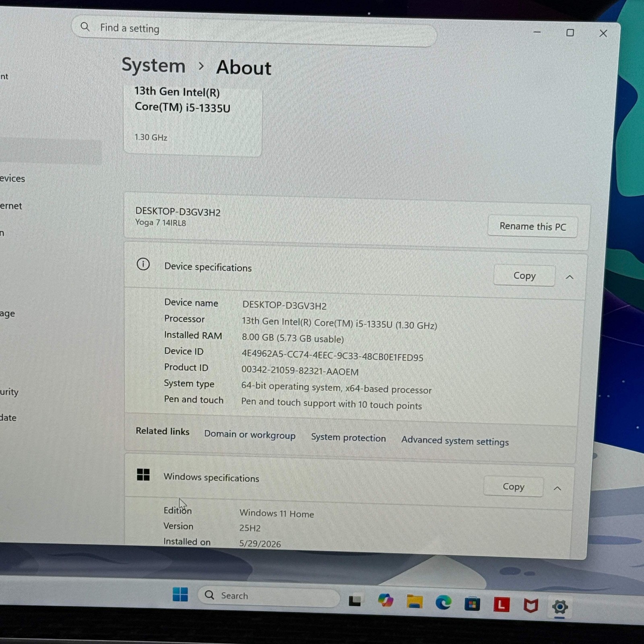This screenshot has height=644, width=644.
Task: Click inside the Find a setting box
Action: coord(254,31)
